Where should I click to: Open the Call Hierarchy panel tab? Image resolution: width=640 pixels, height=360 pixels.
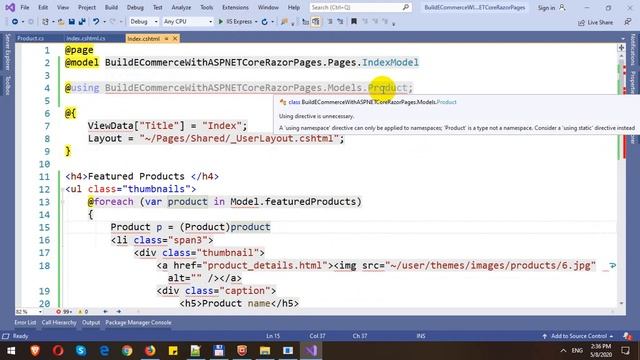[59, 322]
